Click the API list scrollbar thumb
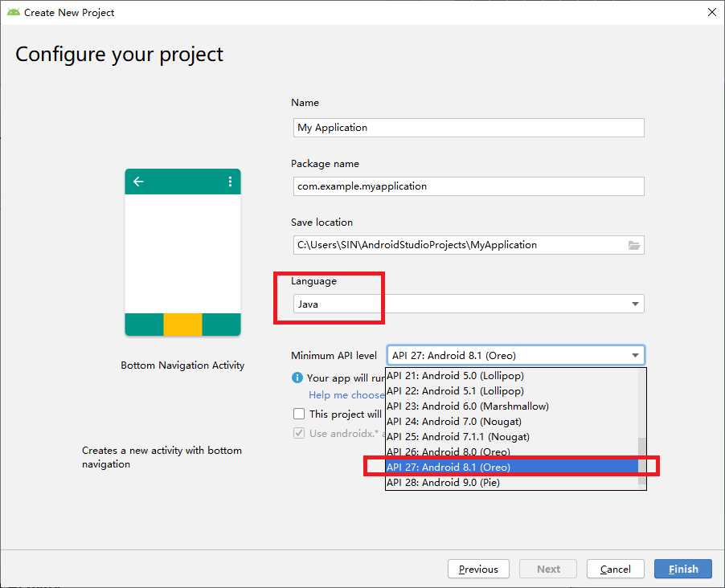725x588 pixels. coord(642,461)
